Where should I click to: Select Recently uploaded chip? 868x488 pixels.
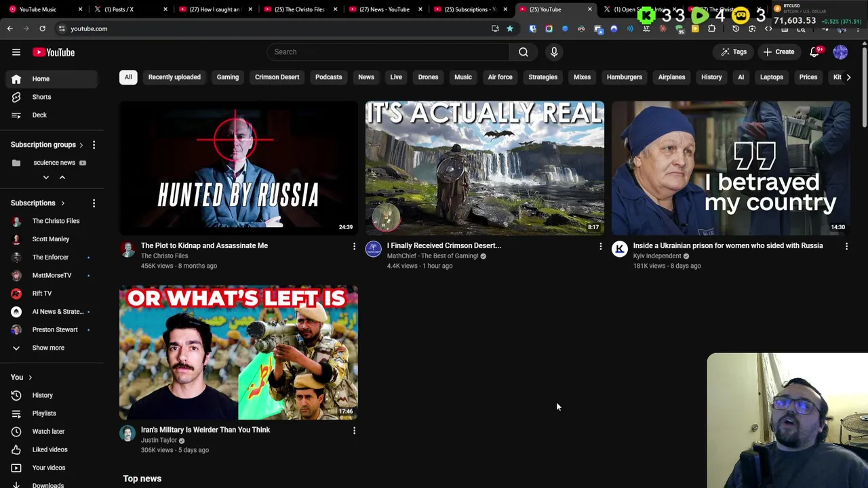click(174, 77)
